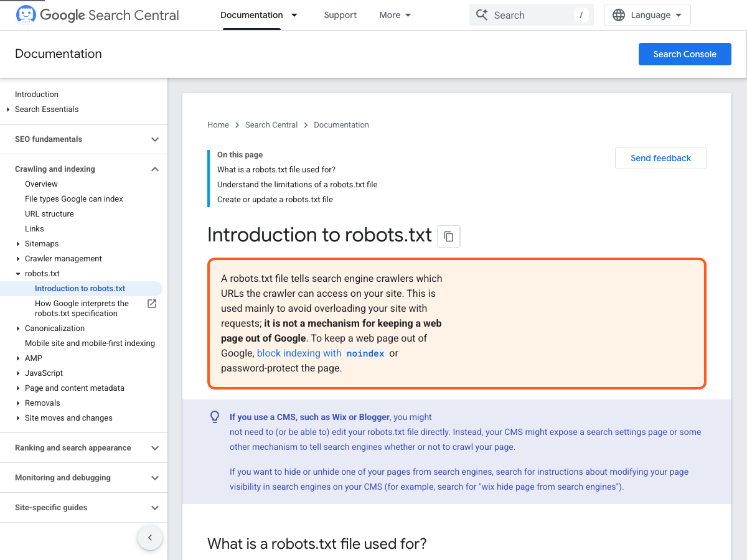Viewport: 747px width, 560px height.
Task: Select Introduction to robots.txt sidebar item
Action: (81, 289)
